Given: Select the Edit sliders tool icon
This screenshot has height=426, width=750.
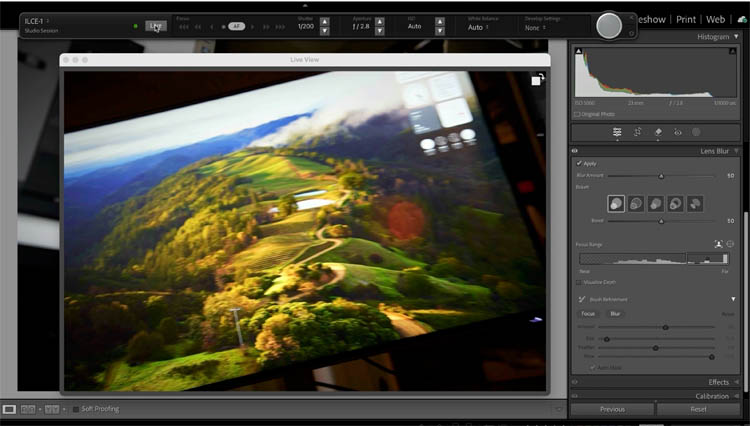Looking at the screenshot, I should pyautogui.click(x=618, y=132).
